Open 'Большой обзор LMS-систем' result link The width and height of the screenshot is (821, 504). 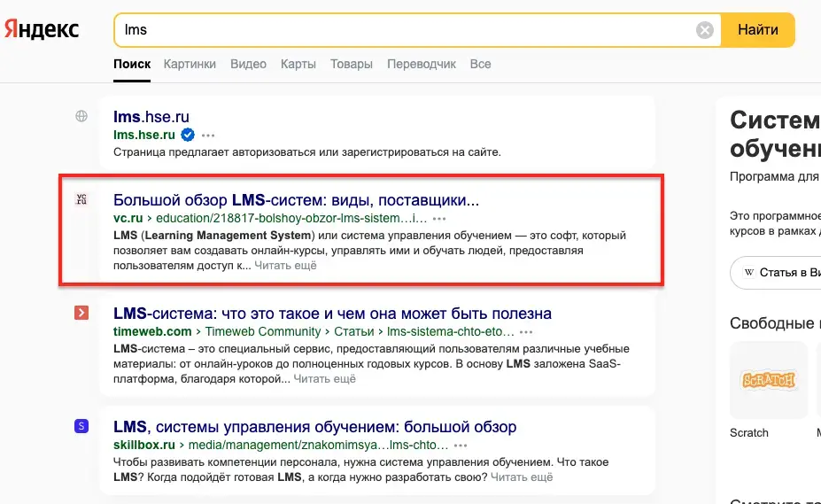pyautogui.click(x=296, y=199)
